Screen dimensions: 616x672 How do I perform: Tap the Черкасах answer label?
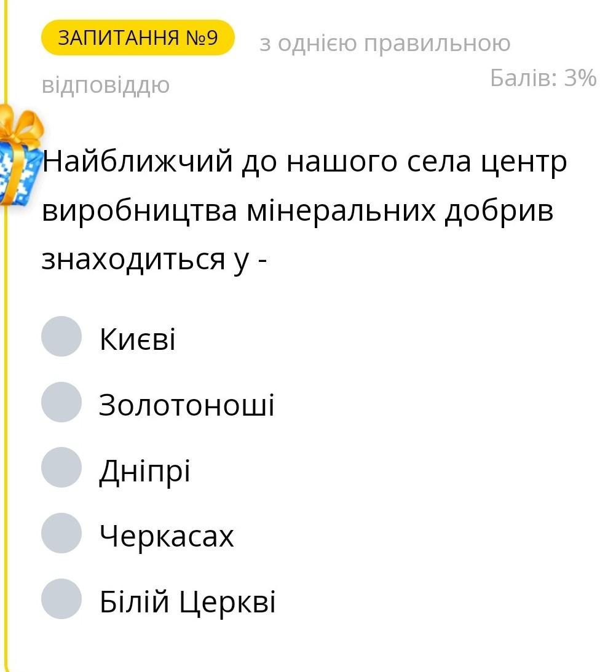(x=167, y=537)
